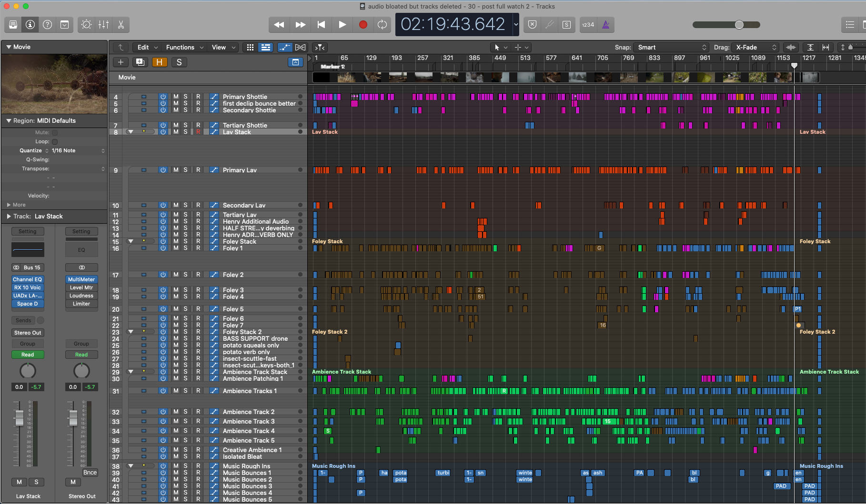This screenshot has width=866, height=504.
Task: Open the Edit menu in Tracks area
Action: pos(147,47)
